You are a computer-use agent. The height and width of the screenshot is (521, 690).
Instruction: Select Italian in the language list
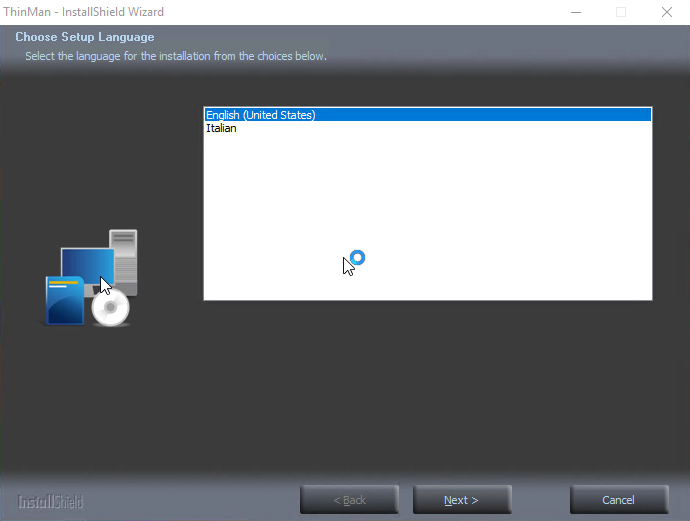pos(428,128)
